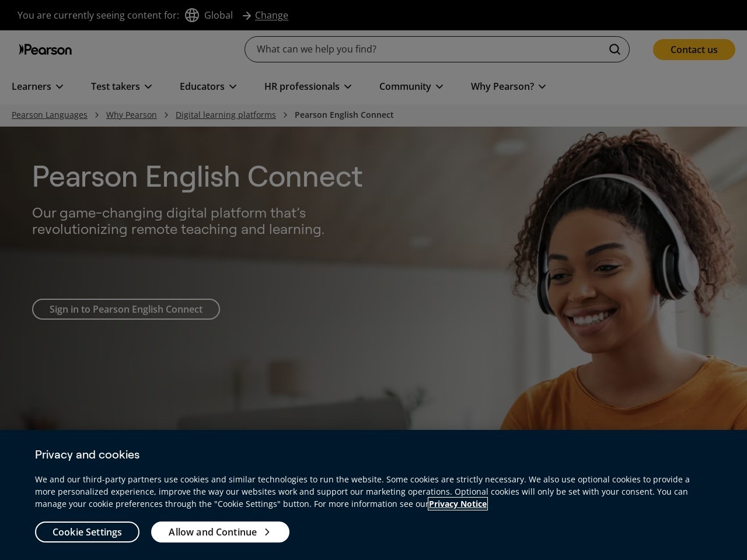Click the Contact us button
The height and width of the screenshot is (560, 747).
(x=694, y=50)
